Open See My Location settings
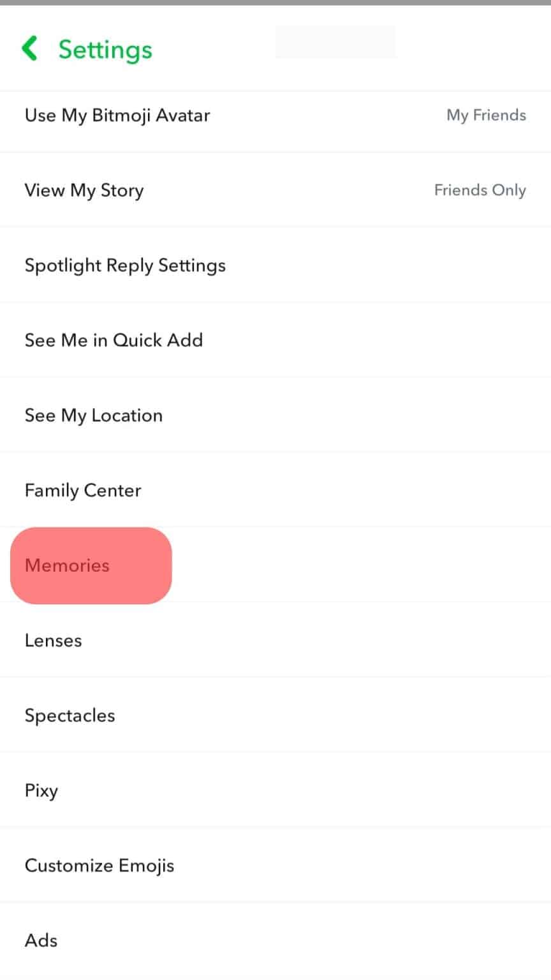Image resolution: width=551 pixels, height=980 pixels. [93, 415]
